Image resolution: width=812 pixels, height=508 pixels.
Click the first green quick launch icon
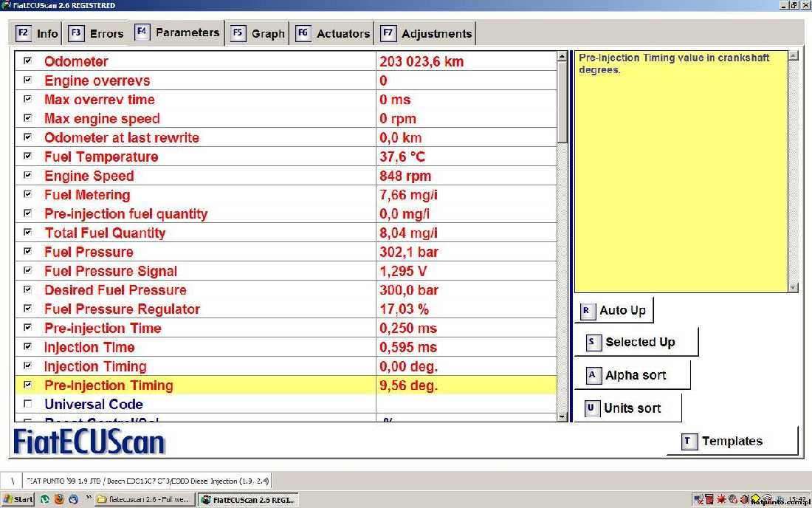45,499
